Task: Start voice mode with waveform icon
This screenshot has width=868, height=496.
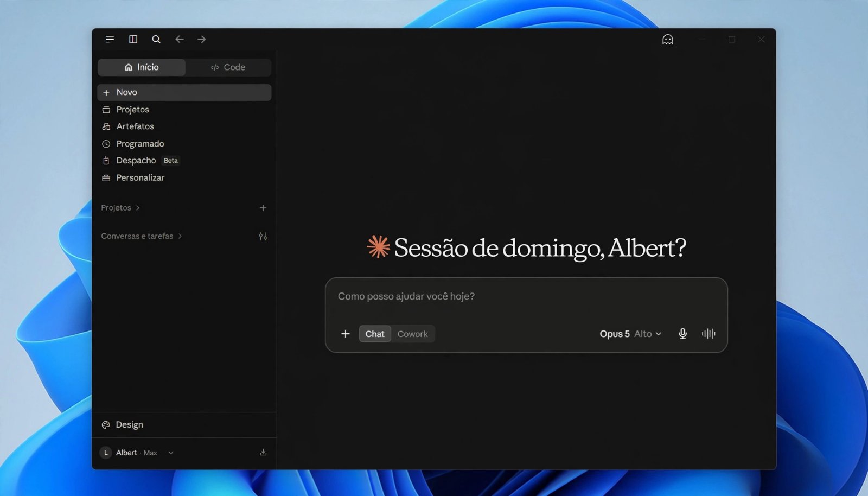Action: tap(709, 334)
